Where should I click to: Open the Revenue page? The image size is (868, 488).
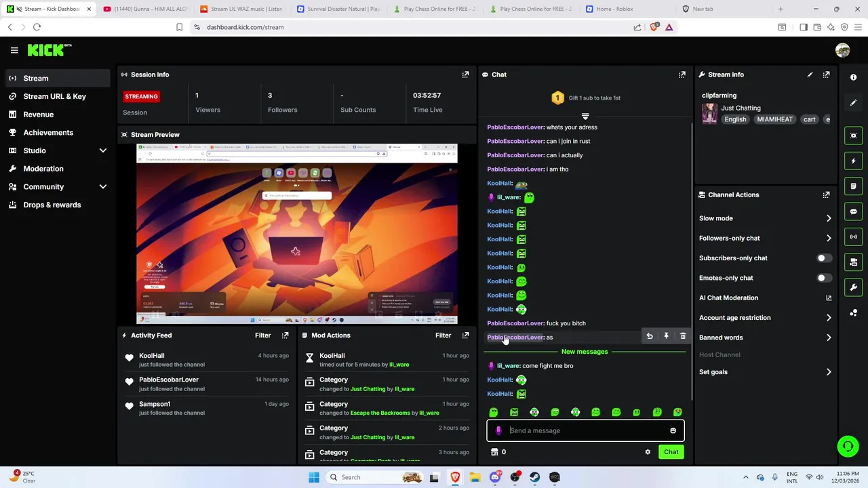click(57, 115)
